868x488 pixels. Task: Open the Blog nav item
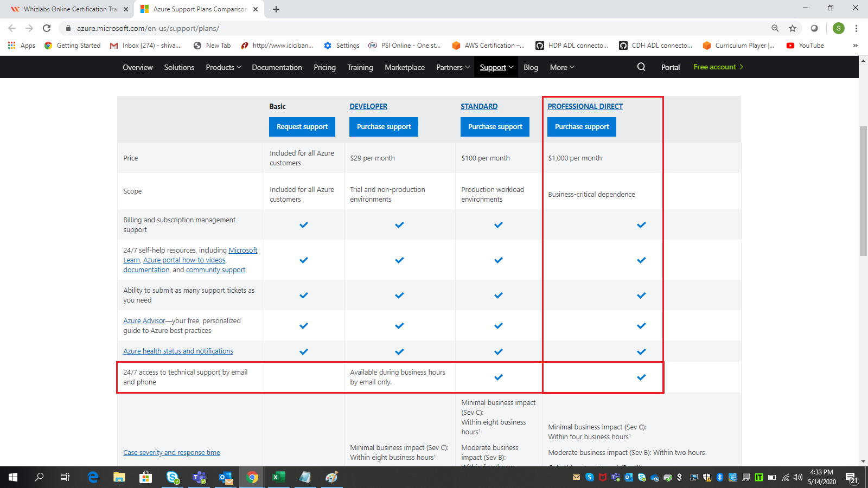tap(531, 67)
